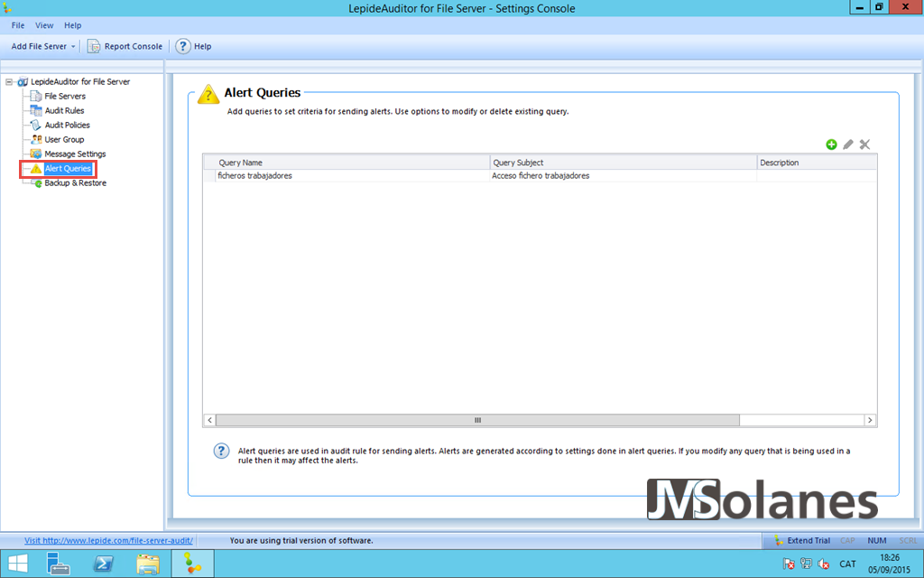The height and width of the screenshot is (578, 924).
Task: Select File Servers in the tree
Action: [65, 96]
